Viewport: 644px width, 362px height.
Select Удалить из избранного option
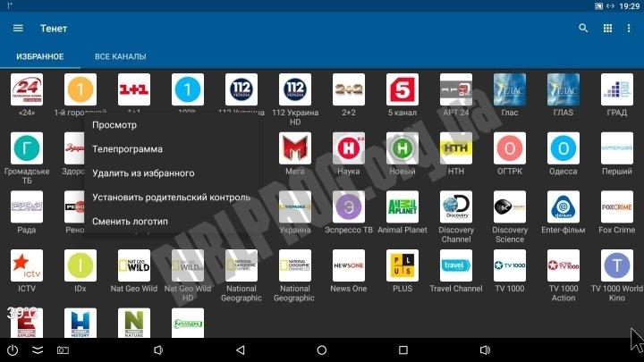point(143,173)
